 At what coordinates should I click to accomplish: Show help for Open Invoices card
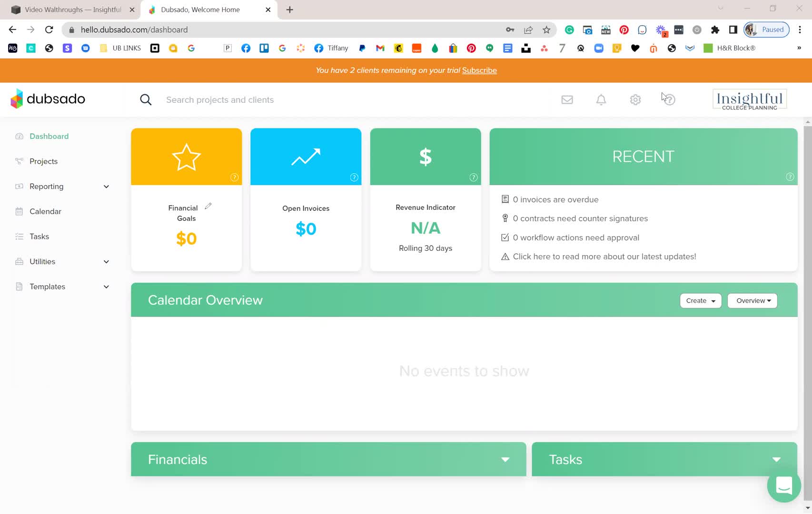pyautogui.click(x=354, y=177)
